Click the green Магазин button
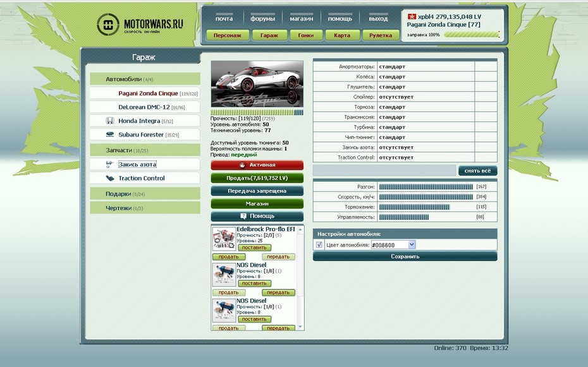Viewport: 588px width, 367px height. point(257,203)
